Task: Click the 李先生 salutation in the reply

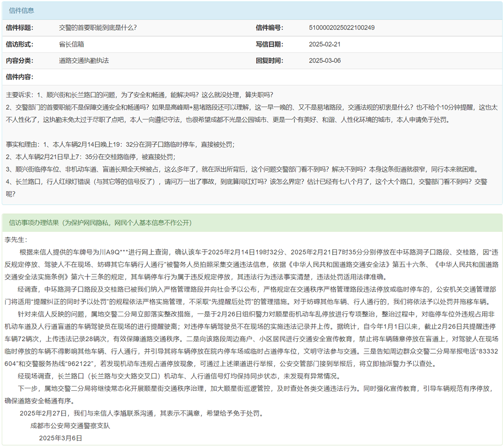Action: [x=16, y=240]
